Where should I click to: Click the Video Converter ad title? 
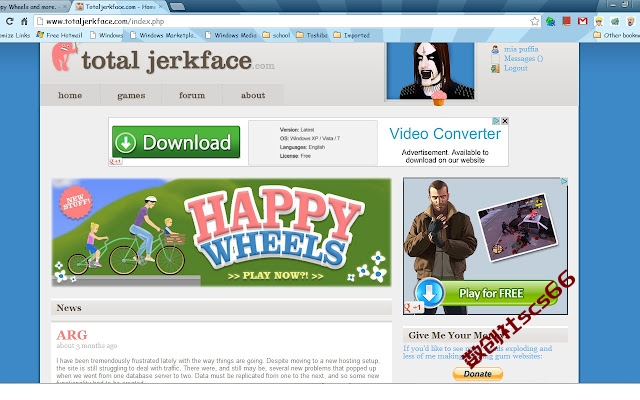(x=445, y=134)
